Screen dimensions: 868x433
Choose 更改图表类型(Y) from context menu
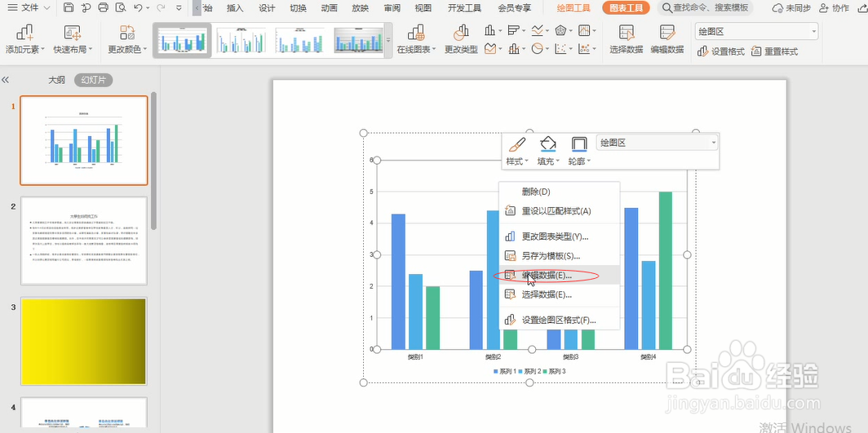pos(559,236)
